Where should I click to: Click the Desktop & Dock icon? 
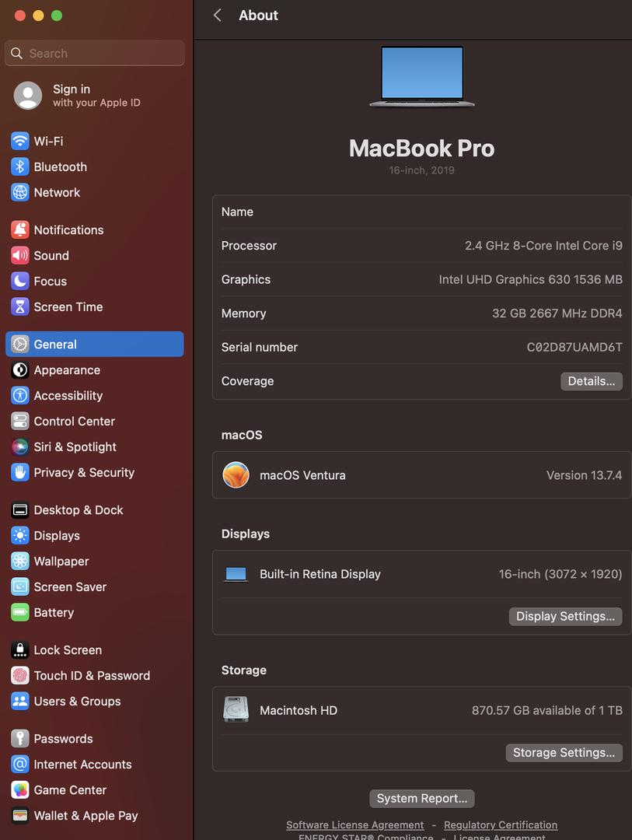click(19, 510)
